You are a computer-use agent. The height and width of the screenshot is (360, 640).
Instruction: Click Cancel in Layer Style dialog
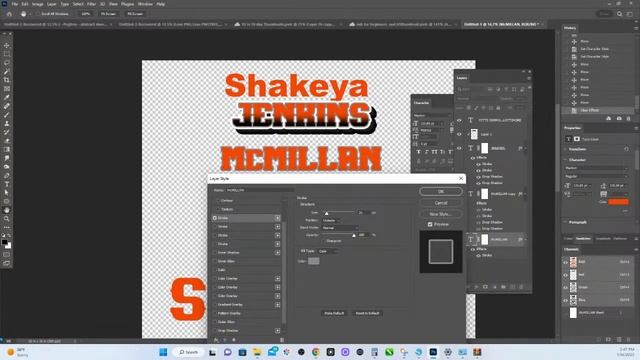441,203
